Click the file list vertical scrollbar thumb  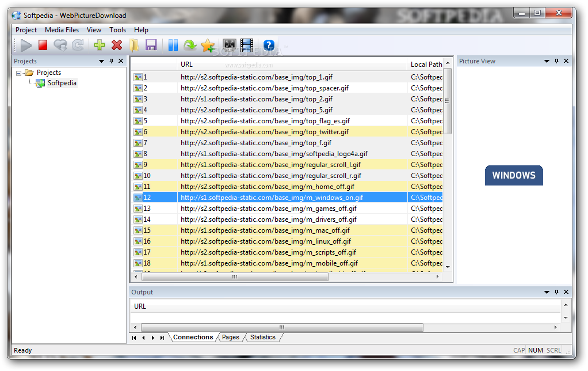[448, 101]
